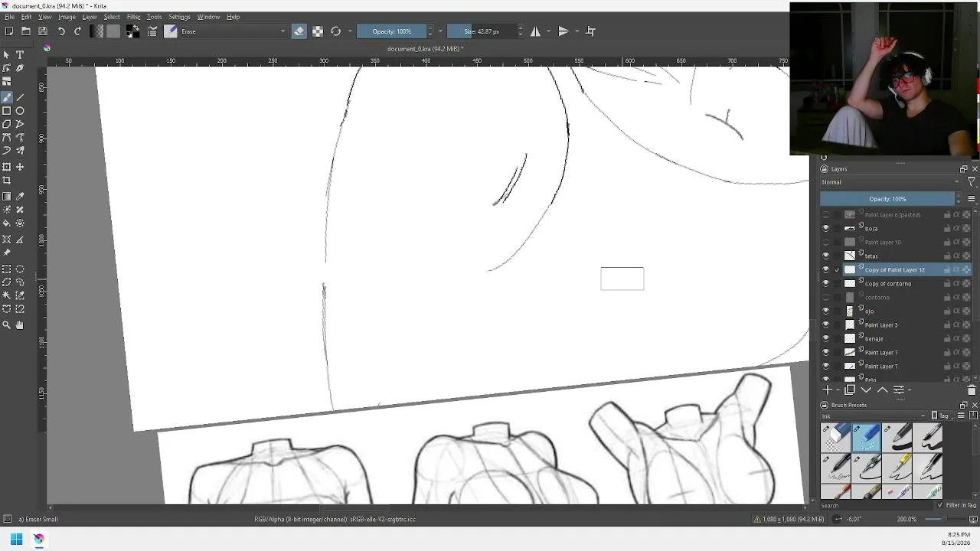Screen dimensions: 980x551
Task: Select the Line tool
Action: (20, 97)
